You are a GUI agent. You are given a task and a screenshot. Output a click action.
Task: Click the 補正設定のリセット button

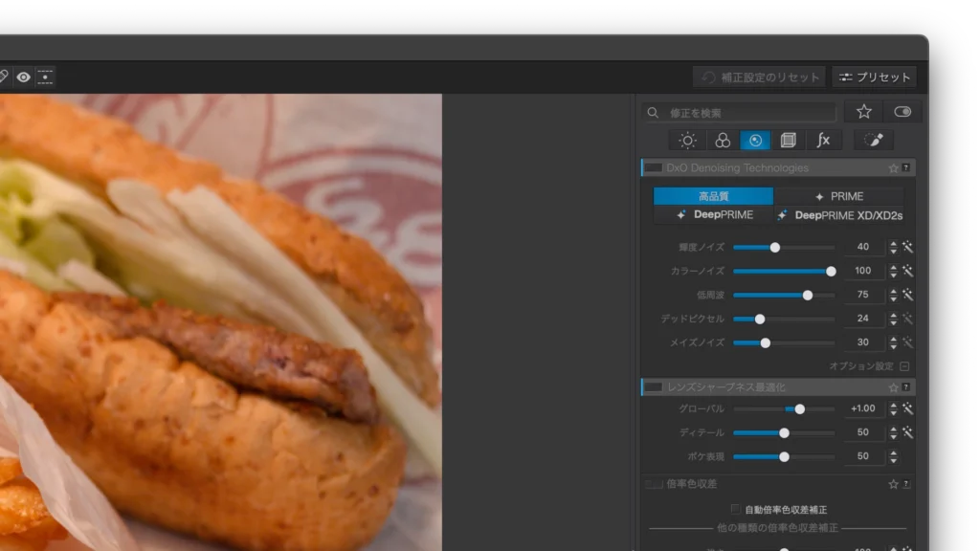click(x=760, y=77)
